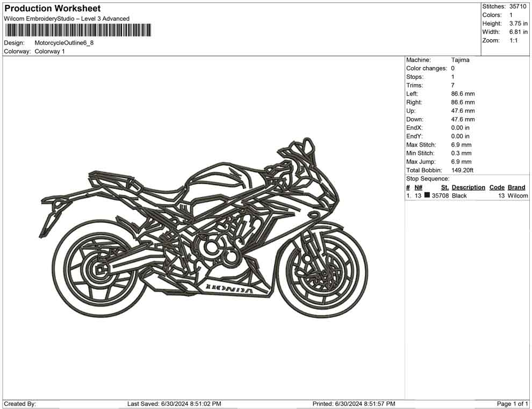Click the Colors value 1
Viewport: 532px width, 409px height.
tap(511, 15)
